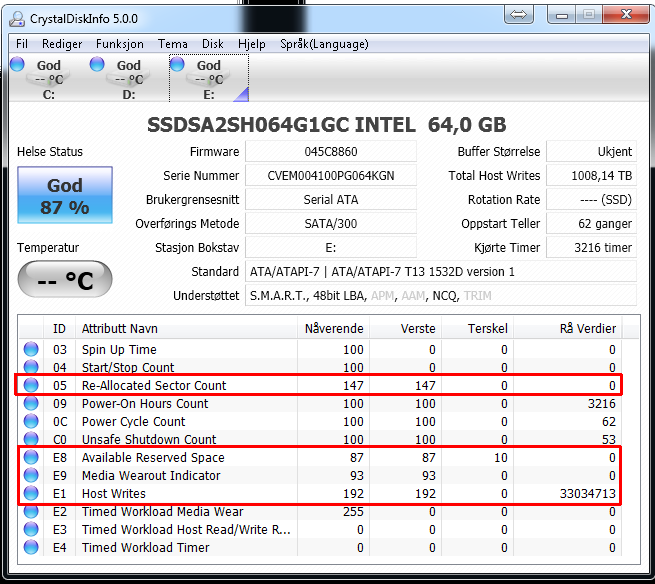Select the Available Reserved Space attribute name
This screenshot has height=584, width=655.
[153, 457]
